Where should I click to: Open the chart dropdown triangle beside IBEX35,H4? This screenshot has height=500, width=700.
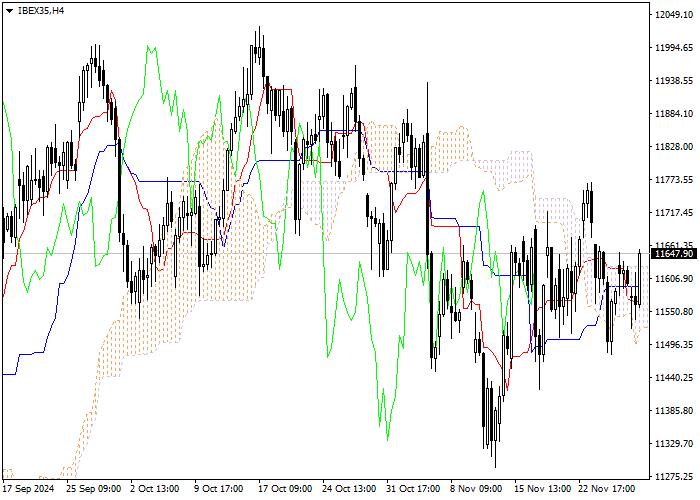tap(9, 11)
